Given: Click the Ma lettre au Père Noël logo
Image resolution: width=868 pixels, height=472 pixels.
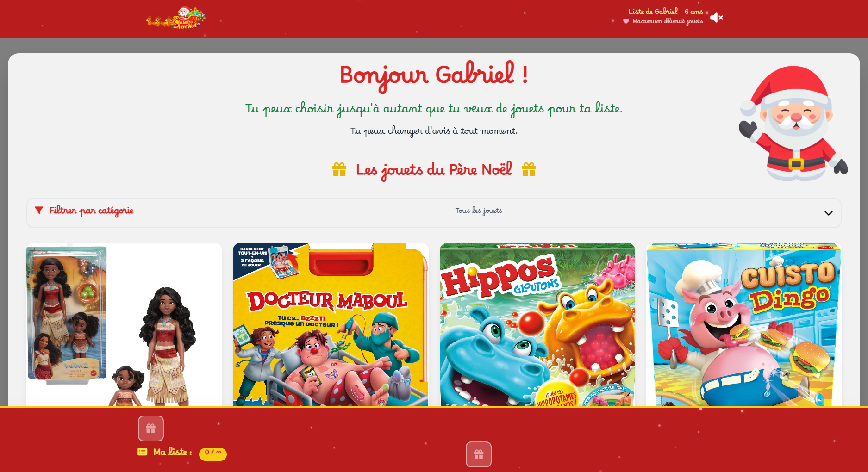Looking at the screenshot, I should click(x=176, y=18).
